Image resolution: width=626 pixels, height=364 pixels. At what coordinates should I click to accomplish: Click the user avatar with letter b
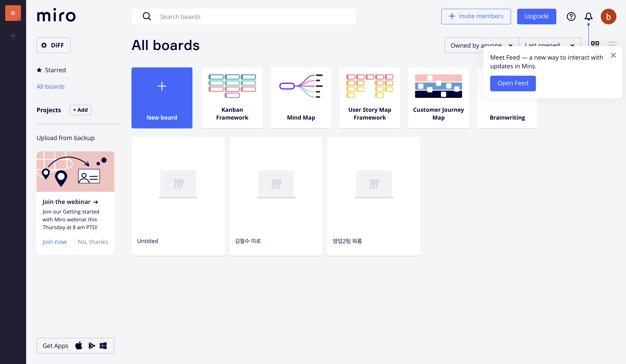point(608,17)
